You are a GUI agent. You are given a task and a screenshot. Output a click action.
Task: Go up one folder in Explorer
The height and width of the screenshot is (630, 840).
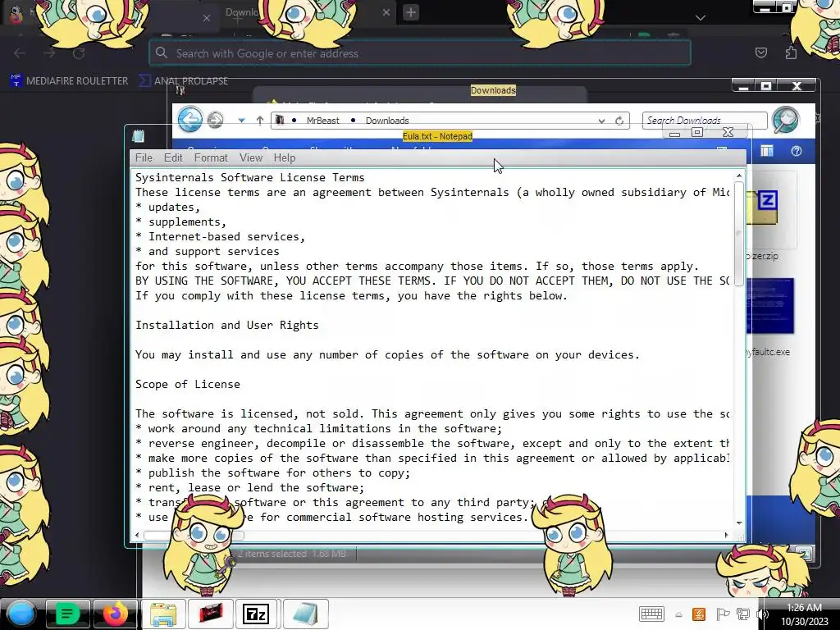260,121
